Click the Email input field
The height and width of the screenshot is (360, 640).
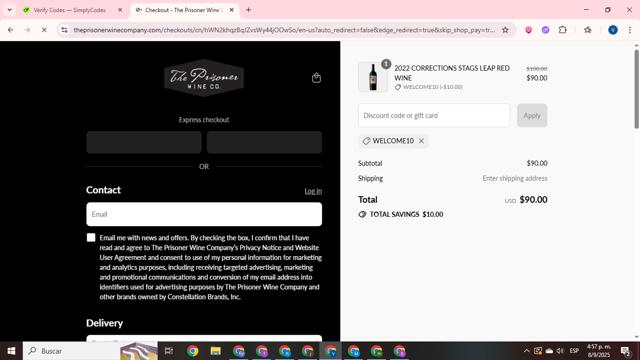pos(204,214)
